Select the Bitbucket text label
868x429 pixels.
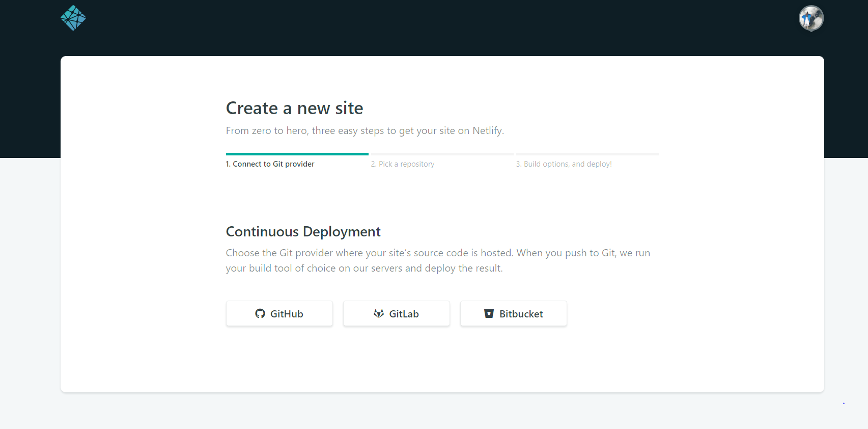[521, 314]
